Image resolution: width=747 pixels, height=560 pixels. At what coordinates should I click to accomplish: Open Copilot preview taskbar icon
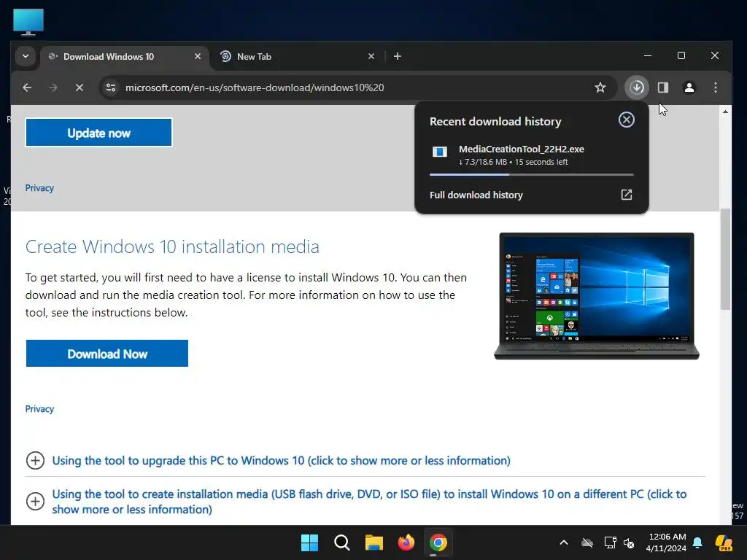click(724, 542)
